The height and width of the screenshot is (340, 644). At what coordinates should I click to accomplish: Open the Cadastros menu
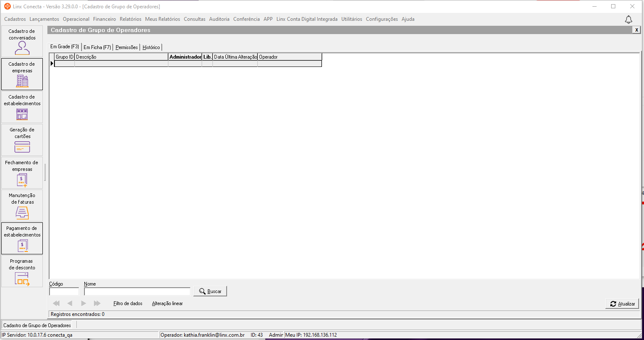click(15, 19)
